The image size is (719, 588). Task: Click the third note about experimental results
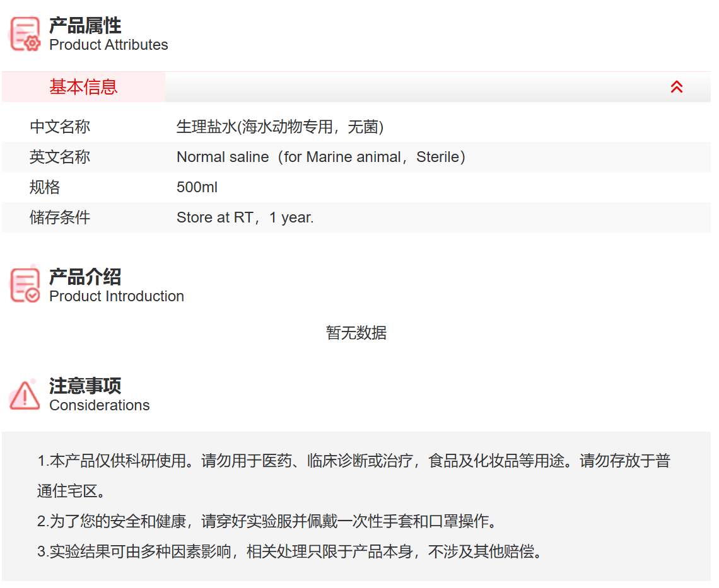coord(290,552)
